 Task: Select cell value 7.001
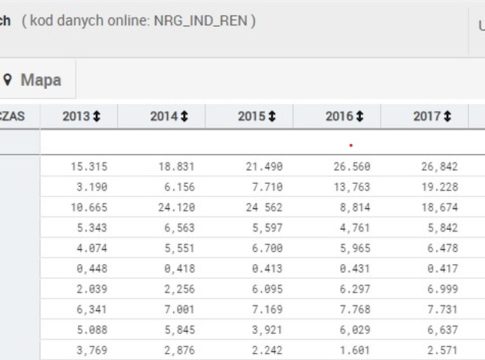point(180,309)
